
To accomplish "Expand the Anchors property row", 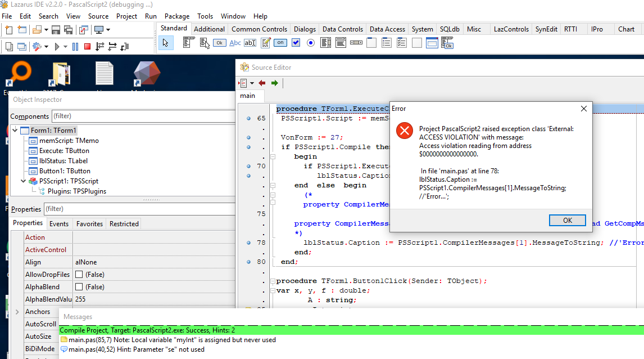I will [x=17, y=312].
